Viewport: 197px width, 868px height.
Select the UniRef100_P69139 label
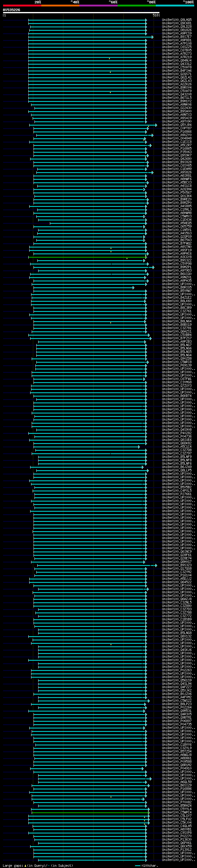coord(177,365)
